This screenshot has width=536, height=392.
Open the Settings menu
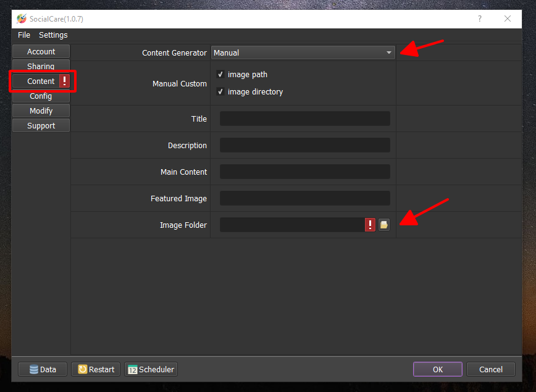tap(53, 35)
